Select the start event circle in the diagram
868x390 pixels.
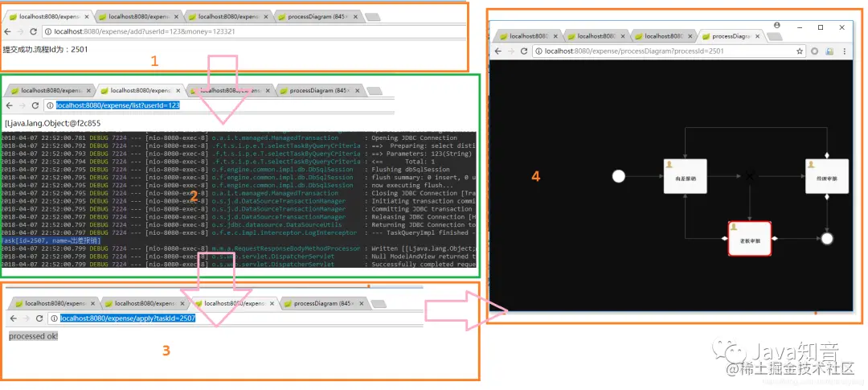click(x=619, y=176)
